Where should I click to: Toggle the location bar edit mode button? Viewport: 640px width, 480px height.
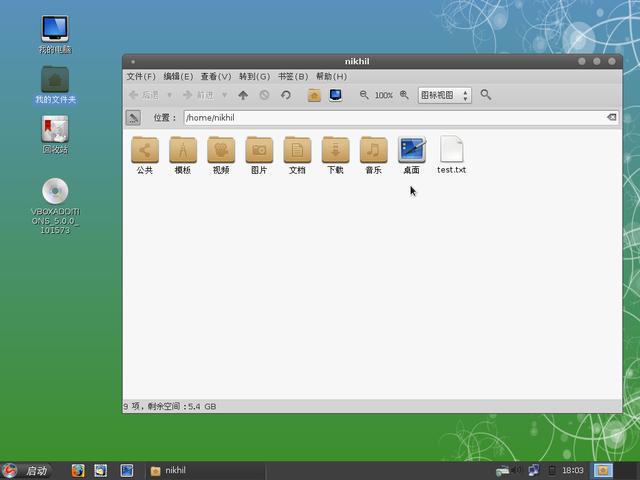[x=133, y=118]
